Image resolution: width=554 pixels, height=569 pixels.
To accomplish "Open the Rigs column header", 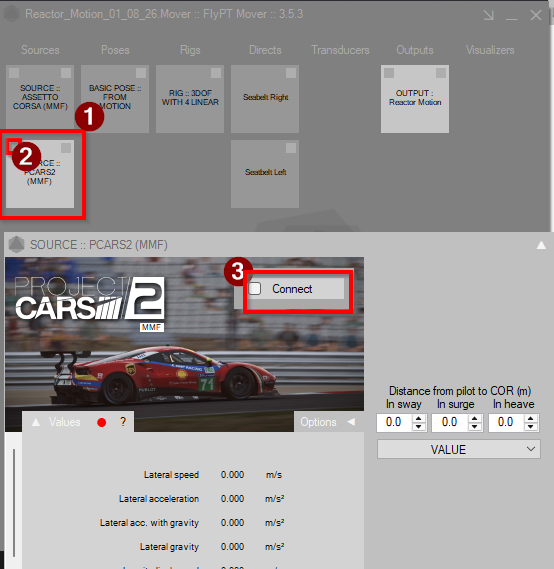I will (190, 50).
